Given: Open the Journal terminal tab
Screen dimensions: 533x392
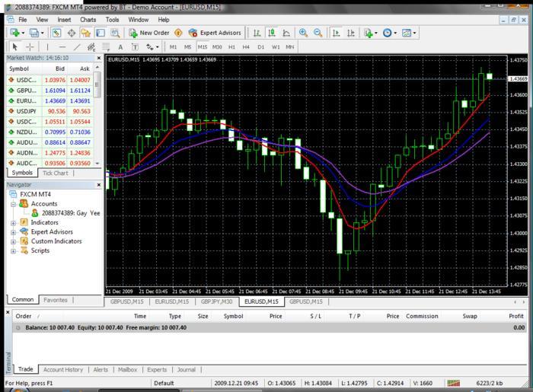Looking at the screenshot, I should (187, 370).
